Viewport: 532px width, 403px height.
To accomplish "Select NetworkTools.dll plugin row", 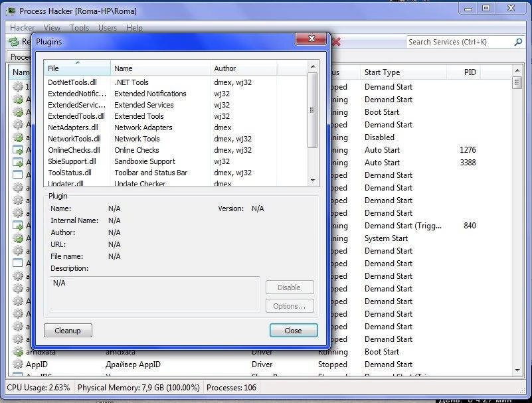I will click(x=176, y=139).
